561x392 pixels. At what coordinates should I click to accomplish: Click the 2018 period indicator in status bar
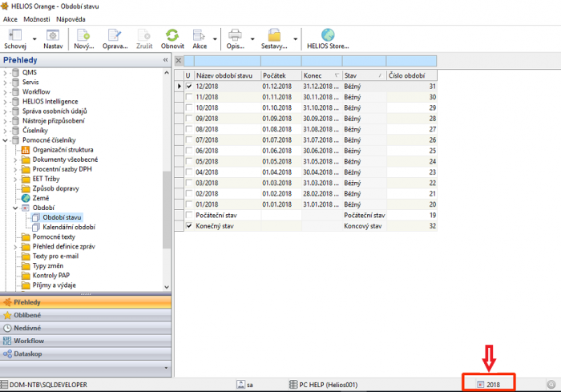(x=489, y=385)
